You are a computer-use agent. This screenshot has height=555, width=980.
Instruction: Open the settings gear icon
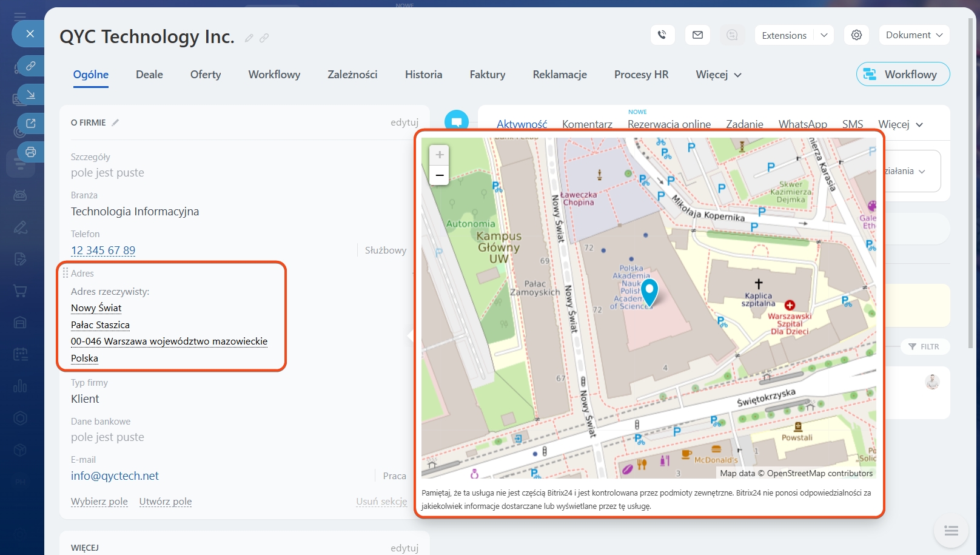coord(856,35)
